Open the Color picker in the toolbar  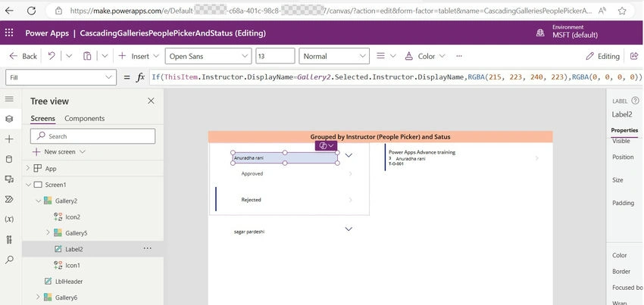pyautogui.click(x=425, y=56)
